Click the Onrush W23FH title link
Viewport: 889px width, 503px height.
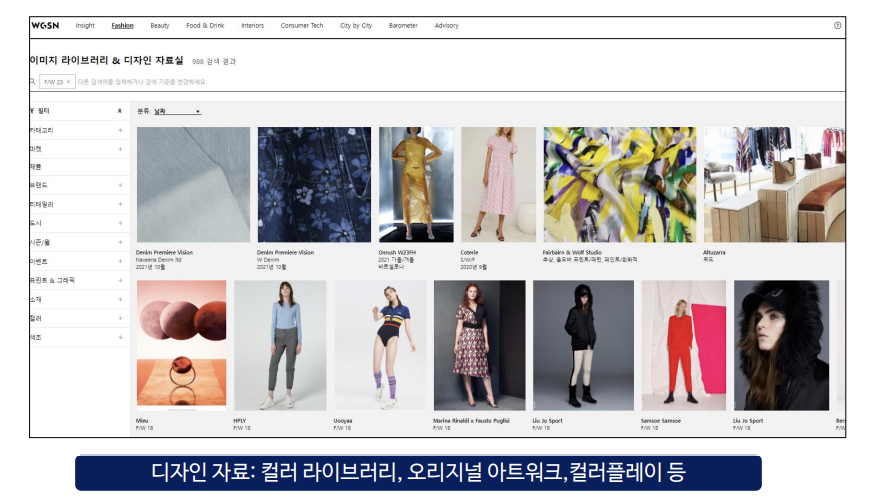(x=397, y=252)
